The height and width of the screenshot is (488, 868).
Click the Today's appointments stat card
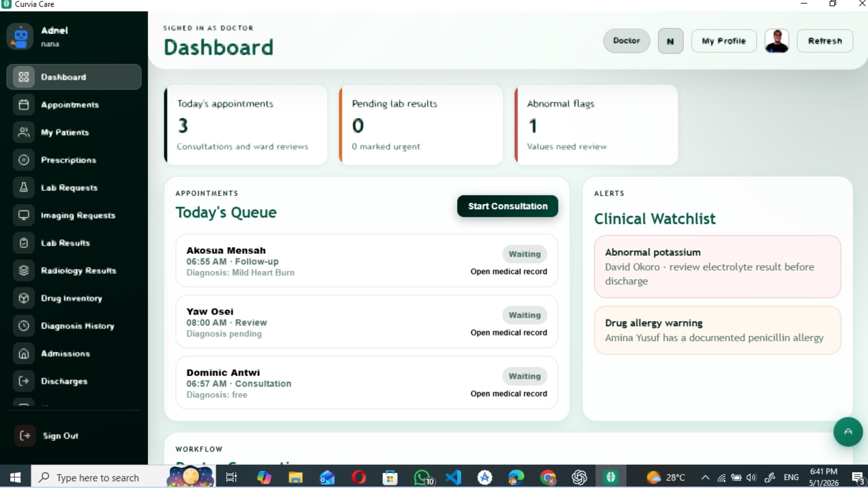246,125
